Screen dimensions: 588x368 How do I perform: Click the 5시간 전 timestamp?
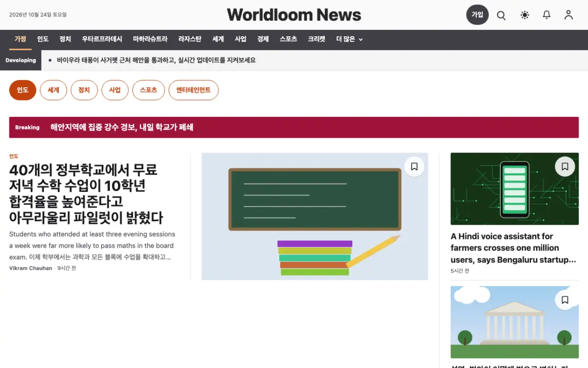pyautogui.click(x=460, y=271)
